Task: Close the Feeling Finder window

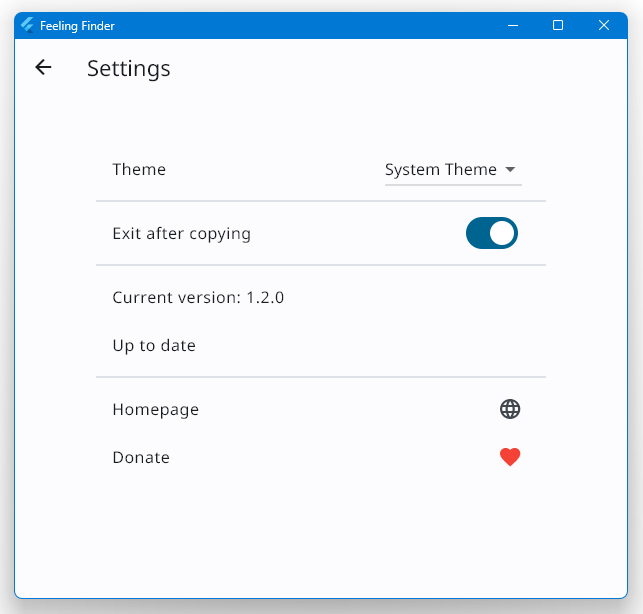Action: (604, 25)
